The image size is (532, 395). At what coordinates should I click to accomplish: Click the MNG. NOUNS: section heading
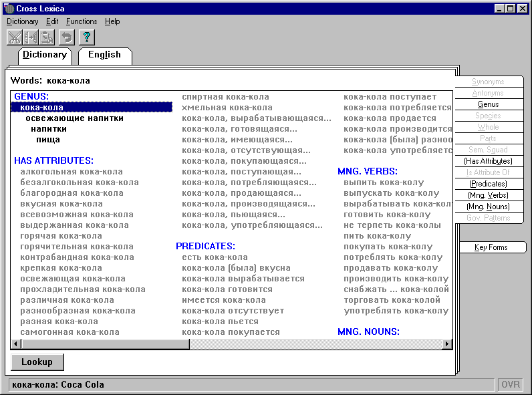[x=368, y=332]
